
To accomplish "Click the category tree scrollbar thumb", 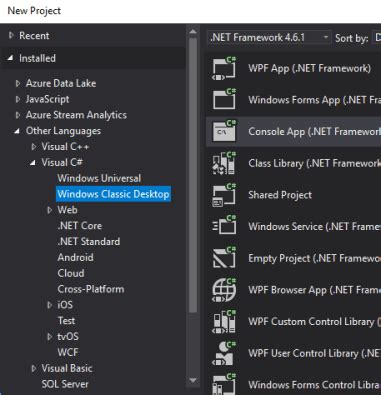I will (193, 175).
